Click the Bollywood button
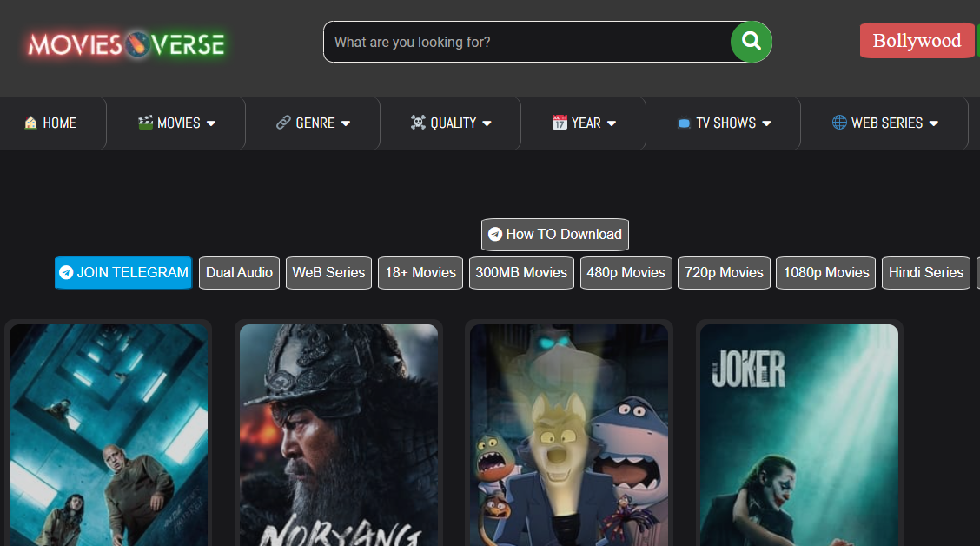Image resolution: width=980 pixels, height=546 pixels. (917, 41)
